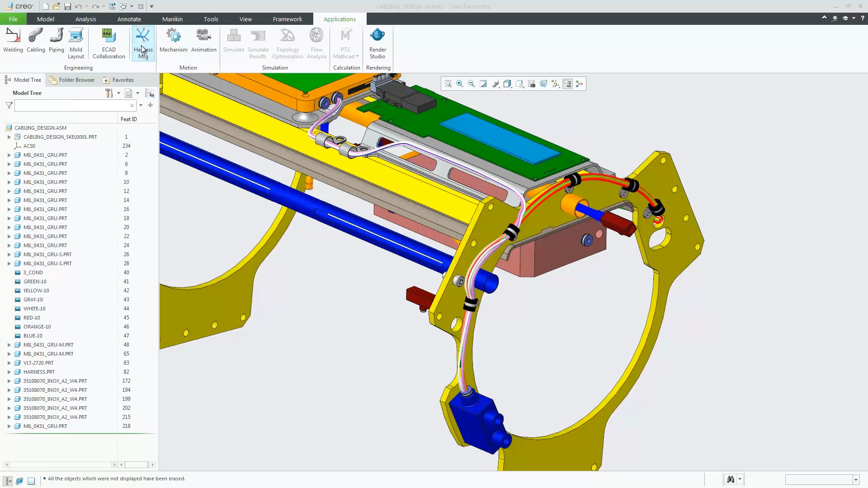The width and height of the screenshot is (868, 488).
Task: Start the Piping application
Action: (57, 41)
